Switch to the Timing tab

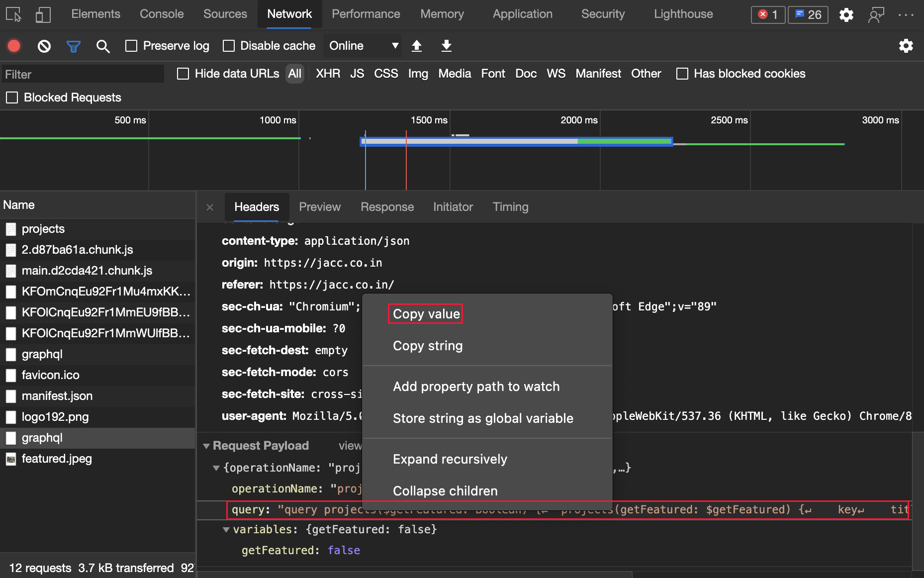510,207
